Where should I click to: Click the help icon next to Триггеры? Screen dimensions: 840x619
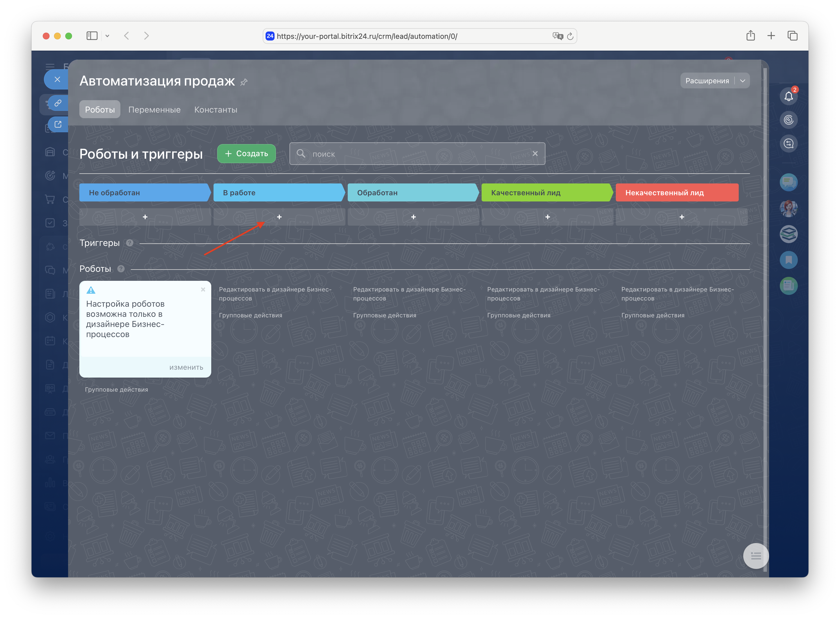pyautogui.click(x=130, y=243)
